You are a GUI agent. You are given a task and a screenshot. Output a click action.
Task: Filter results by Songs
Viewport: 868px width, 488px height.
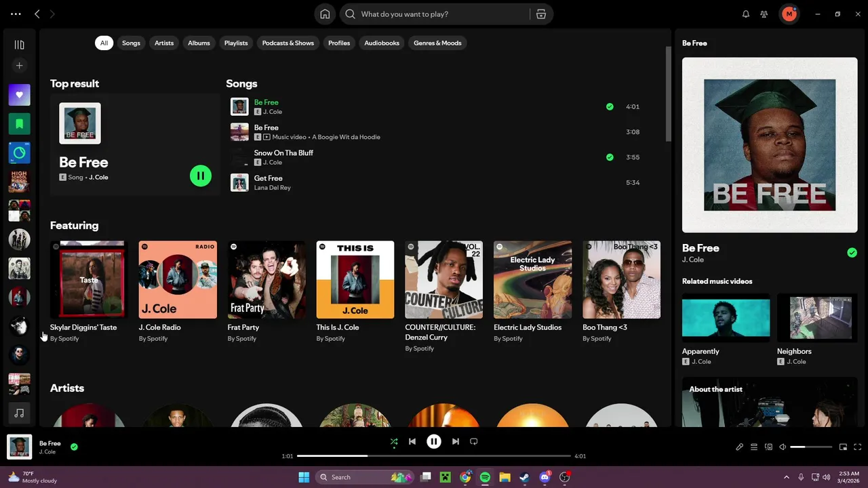131,43
